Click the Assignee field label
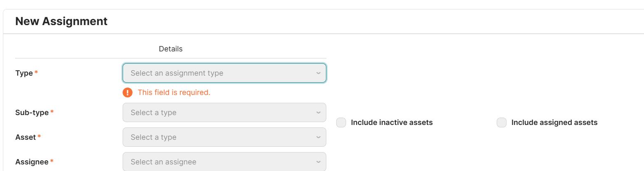Image resolution: width=644 pixels, height=171 pixels. (x=32, y=162)
